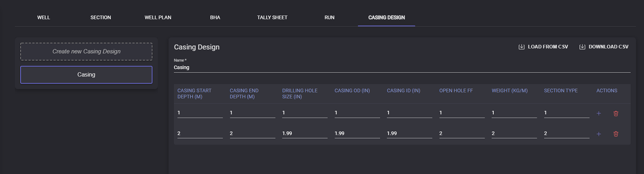
Task: Select the Casing design list item
Action: point(86,75)
